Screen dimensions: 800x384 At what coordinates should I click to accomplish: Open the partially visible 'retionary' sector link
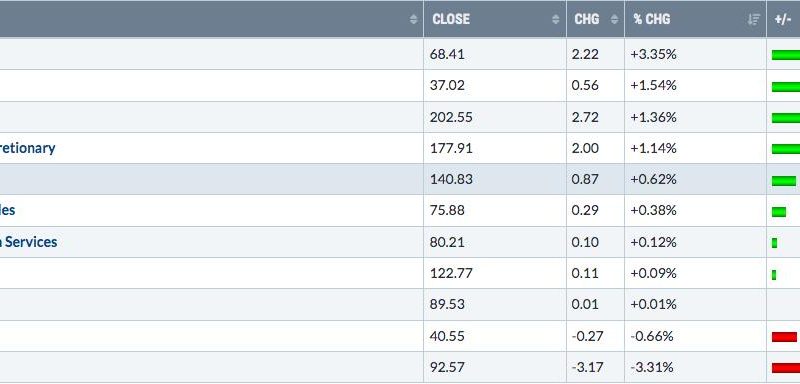[x=28, y=148]
